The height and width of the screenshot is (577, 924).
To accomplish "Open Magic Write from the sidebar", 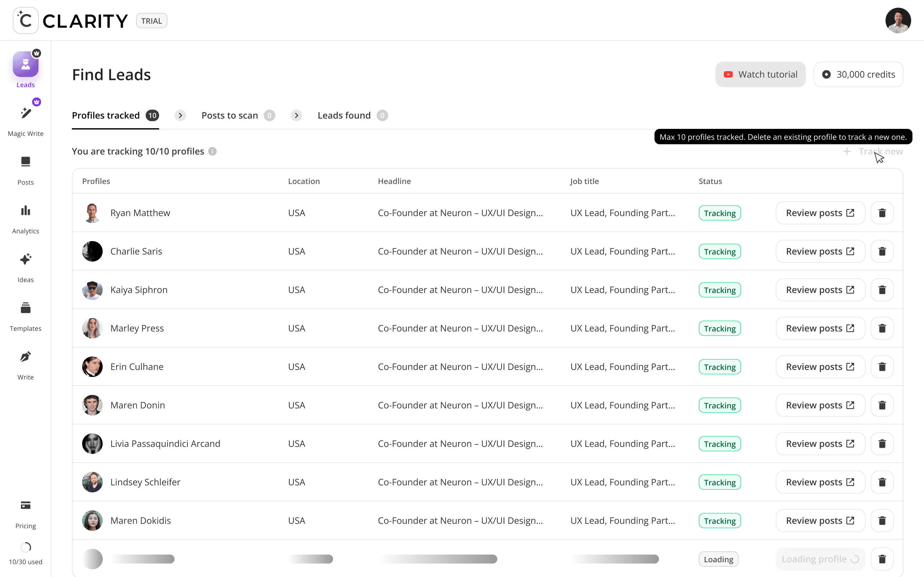I will (26, 113).
